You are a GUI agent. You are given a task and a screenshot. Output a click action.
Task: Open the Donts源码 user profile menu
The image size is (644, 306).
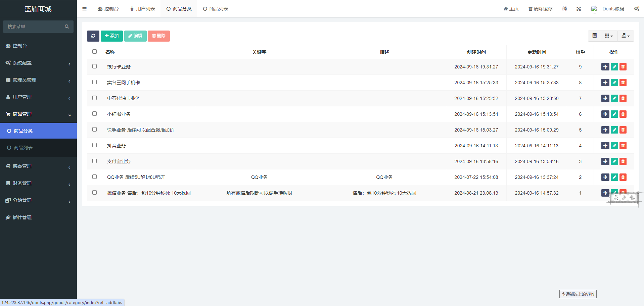(x=608, y=9)
